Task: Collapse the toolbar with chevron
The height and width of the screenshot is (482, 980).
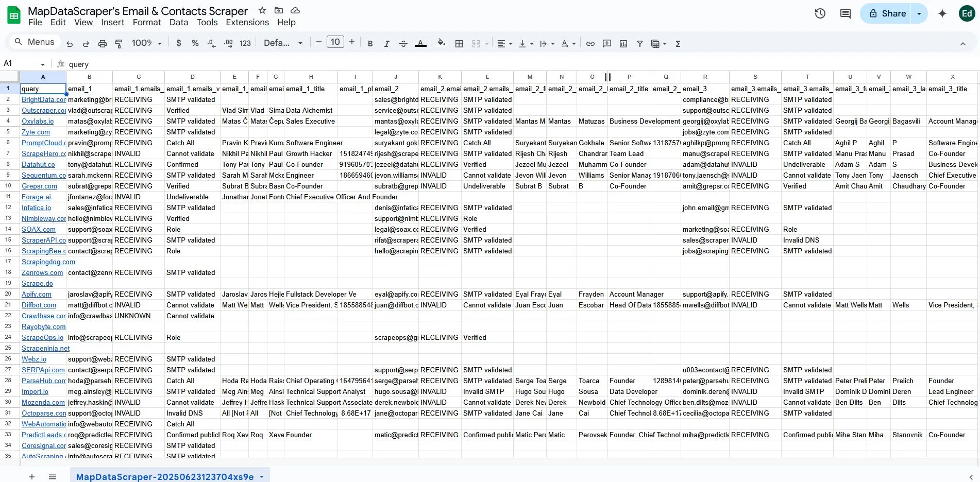Action: pos(962,44)
